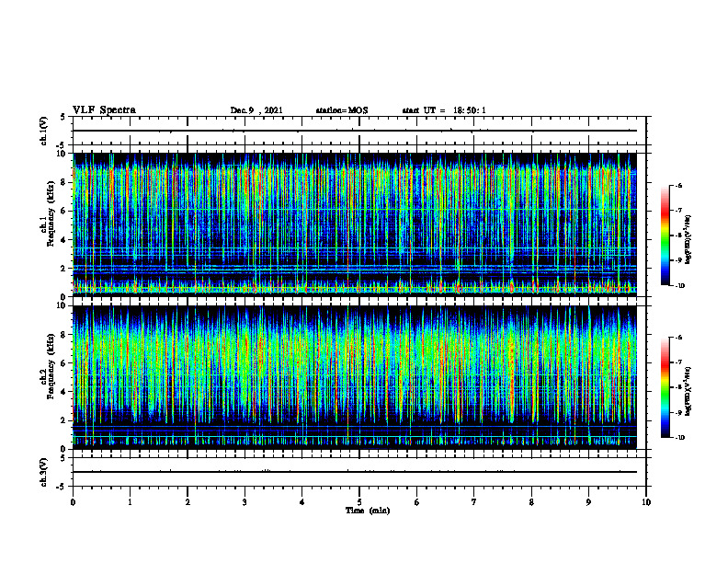The image size is (728, 563).
Task: Click the "-5" tick on ch.3(V) axis
Action: coord(62,487)
